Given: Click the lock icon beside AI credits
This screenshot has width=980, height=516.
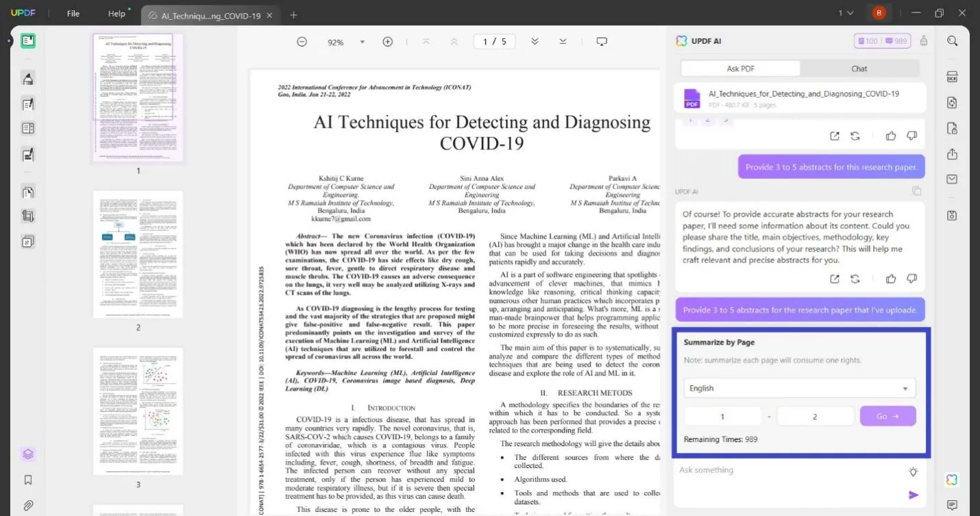Looking at the screenshot, I should pos(924,41).
